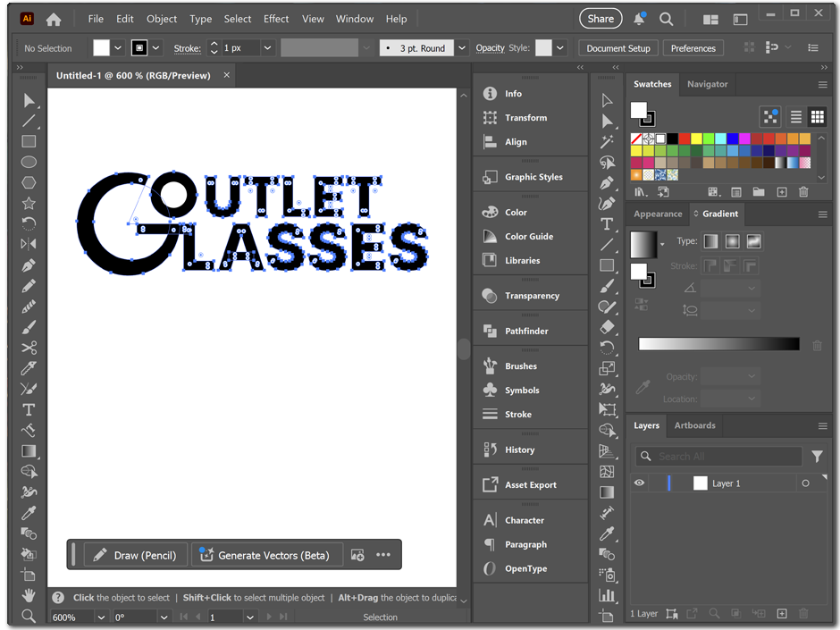Open the Effect menu
The width and height of the screenshot is (840, 630).
pos(276,19)
